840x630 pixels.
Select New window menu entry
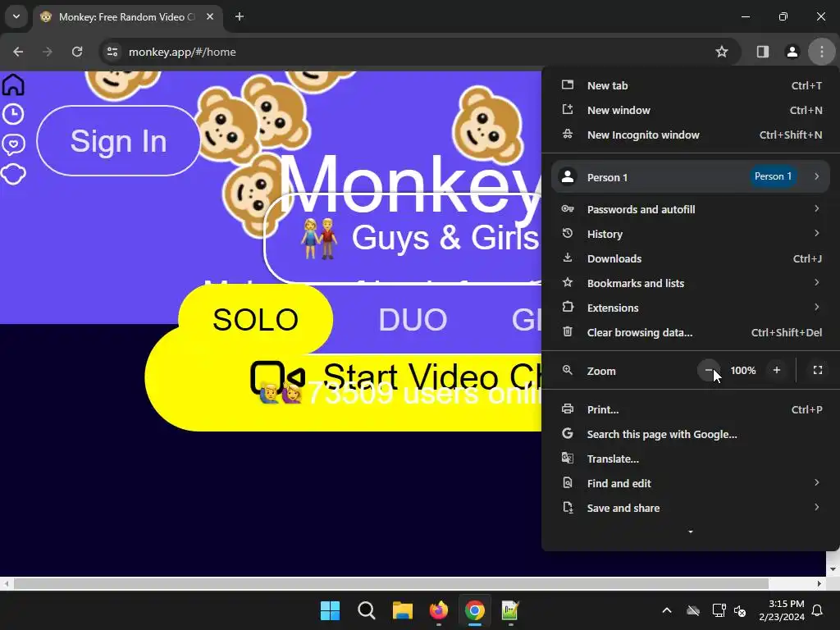[691, 111]
